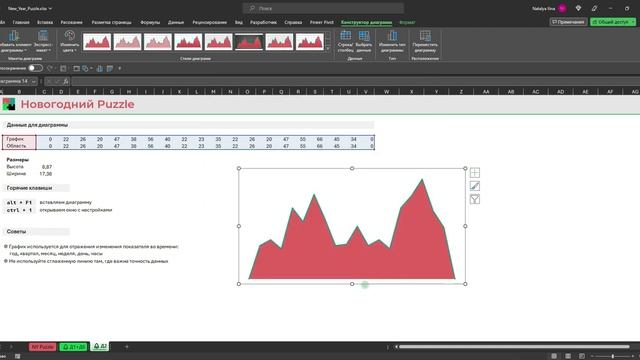Open the Вид ribbon tab
The image size is (640, 360).
[x=239, y=22]
